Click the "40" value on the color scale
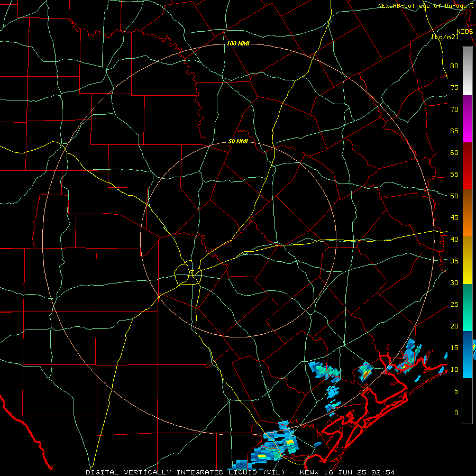 click(454, 240)
